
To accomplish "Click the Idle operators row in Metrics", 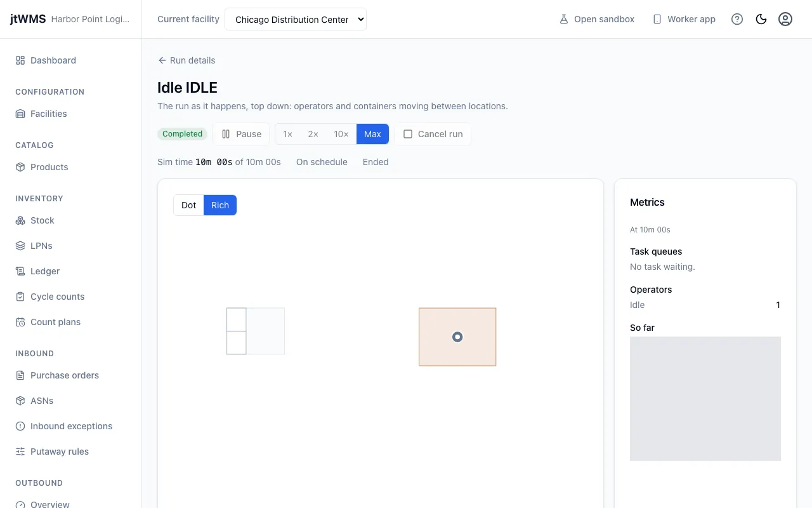I will pyautogui.click(x=705, y=305).
